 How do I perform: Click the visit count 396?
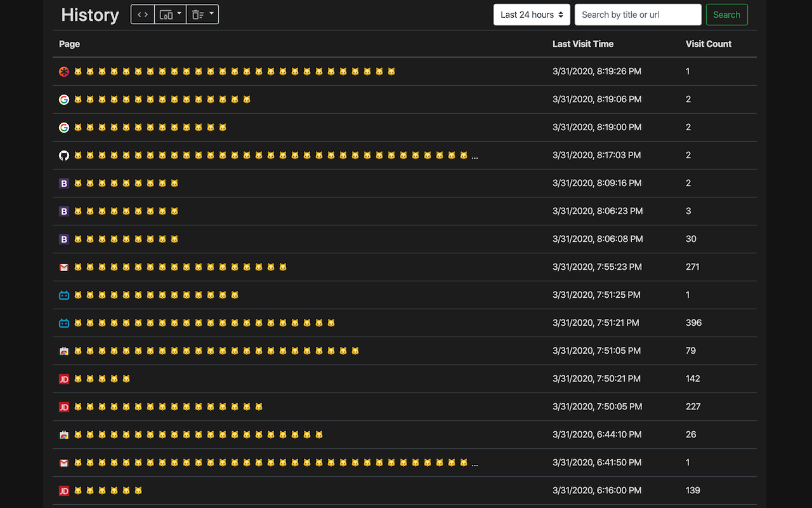(694, 323)
